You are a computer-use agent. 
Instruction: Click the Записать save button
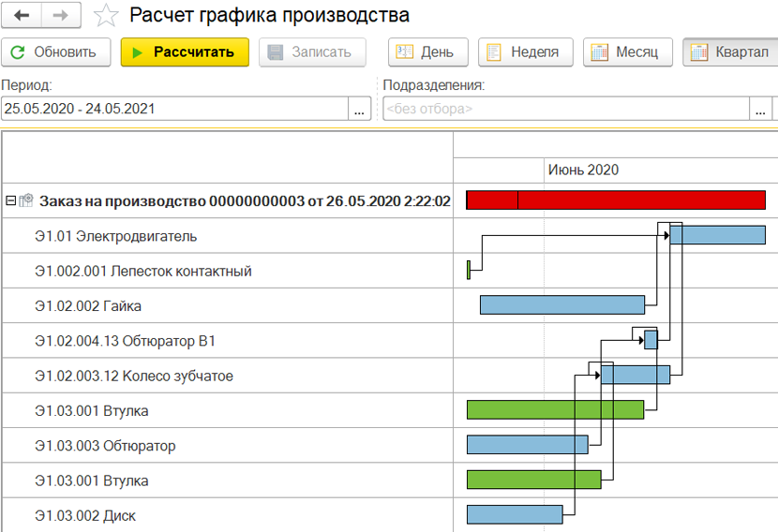(x=311, y=52)
